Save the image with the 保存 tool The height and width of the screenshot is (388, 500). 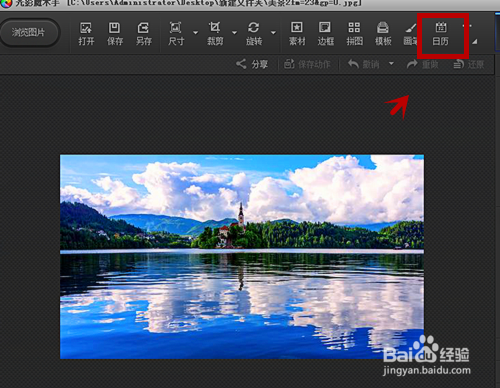pos(115,33)
